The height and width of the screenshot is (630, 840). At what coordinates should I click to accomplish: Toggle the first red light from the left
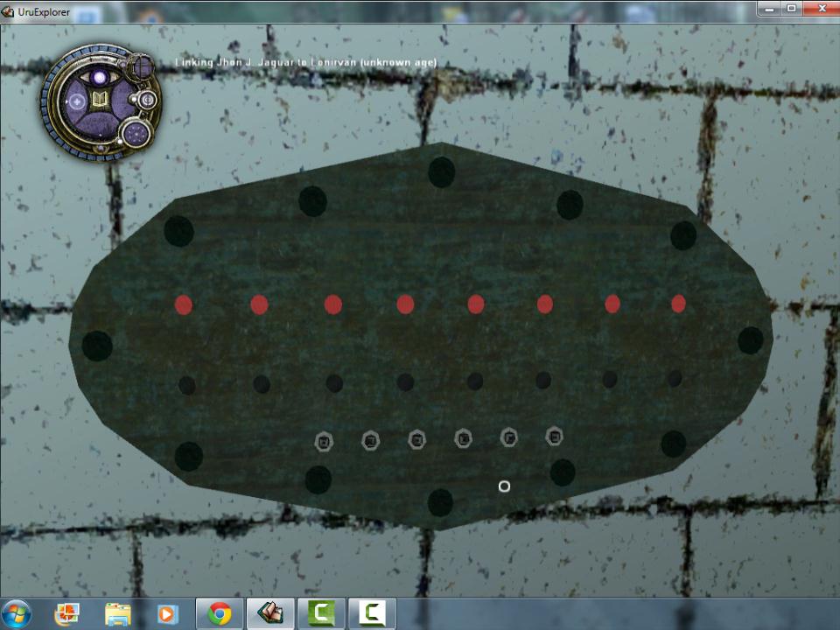(x=183, y=304)
